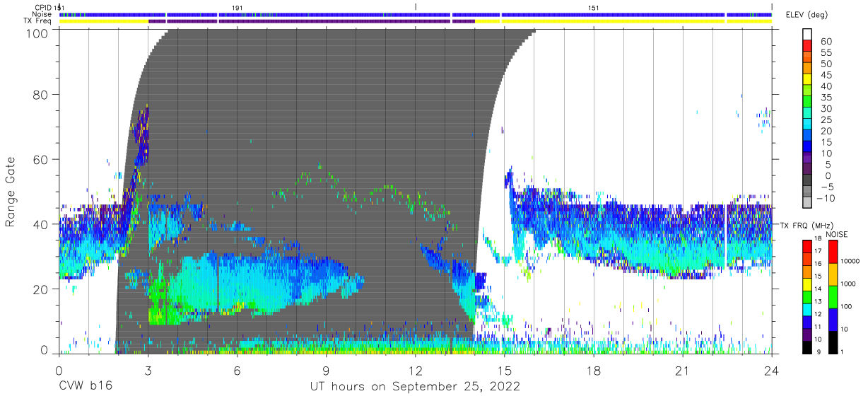868x401 pixels.
Task: Click NOISE colorbar label 100
Action: 846,306
